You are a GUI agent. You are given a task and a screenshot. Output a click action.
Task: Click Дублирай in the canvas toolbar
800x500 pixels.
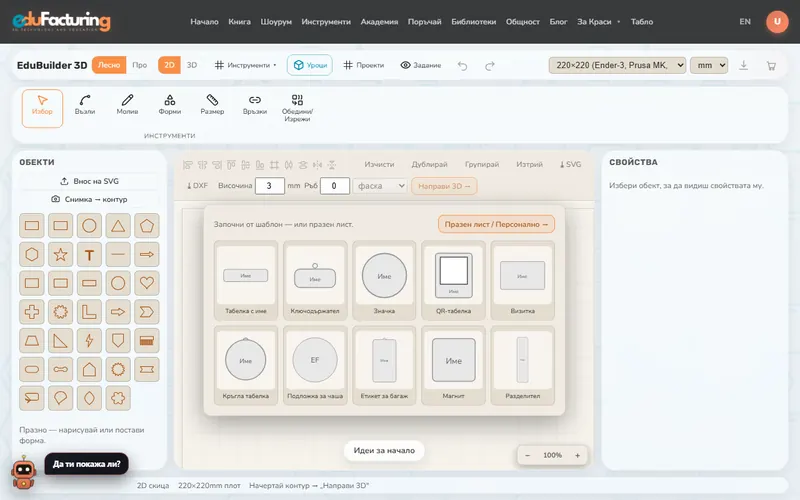pos(430,164)
